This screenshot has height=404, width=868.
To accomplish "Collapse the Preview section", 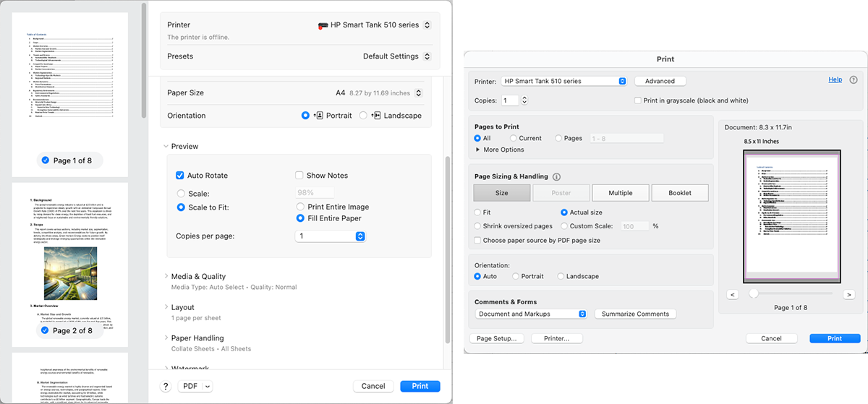I will click(x=166, y=146).
